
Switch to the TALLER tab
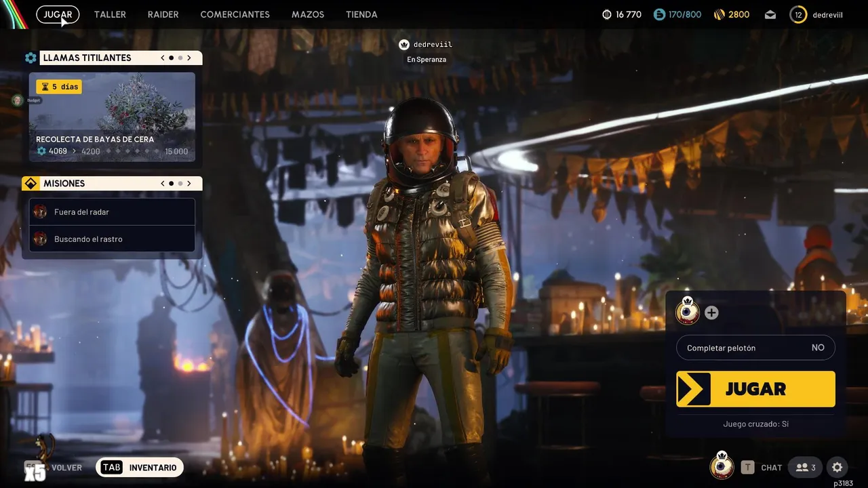[x=110, y=14]
